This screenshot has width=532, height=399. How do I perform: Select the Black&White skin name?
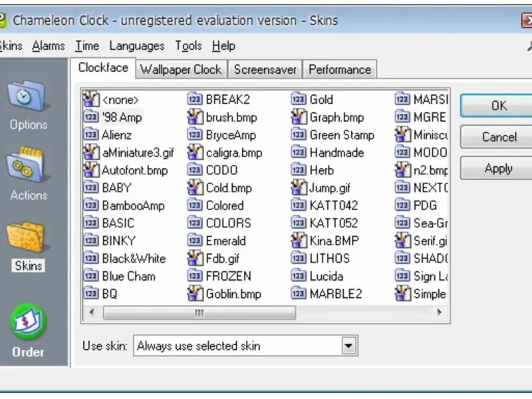click(134, 258)
